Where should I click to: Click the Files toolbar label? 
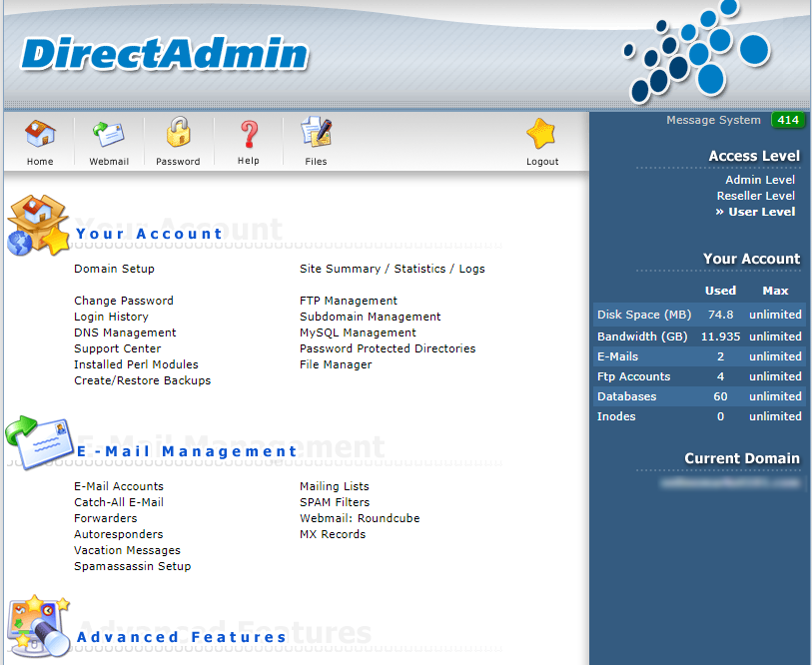point(316,162)
